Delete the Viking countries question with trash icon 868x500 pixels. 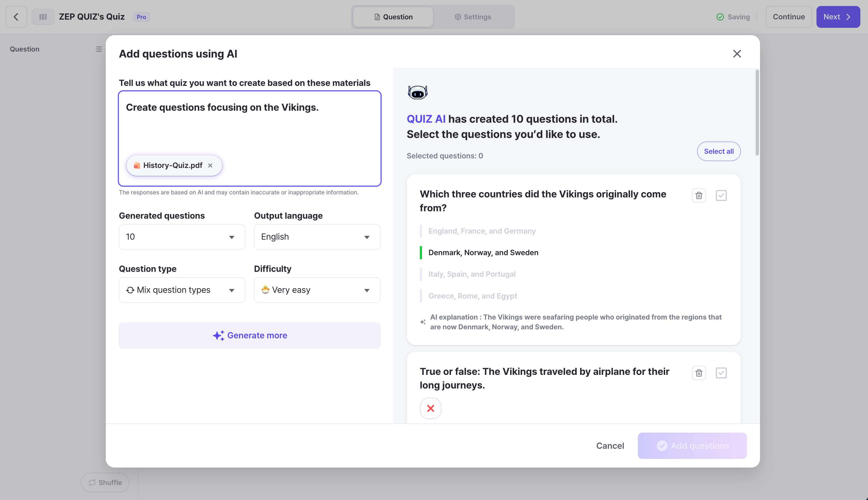[698, 195]
